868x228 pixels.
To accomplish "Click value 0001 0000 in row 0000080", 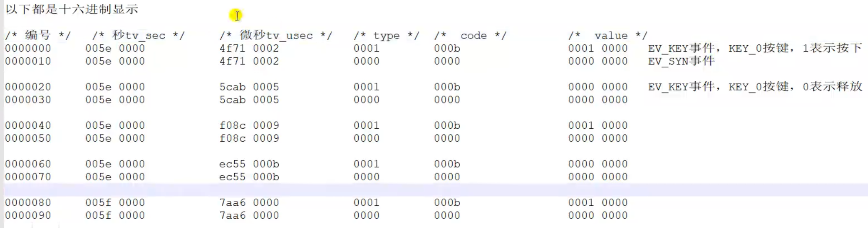I will click(598, 202).
